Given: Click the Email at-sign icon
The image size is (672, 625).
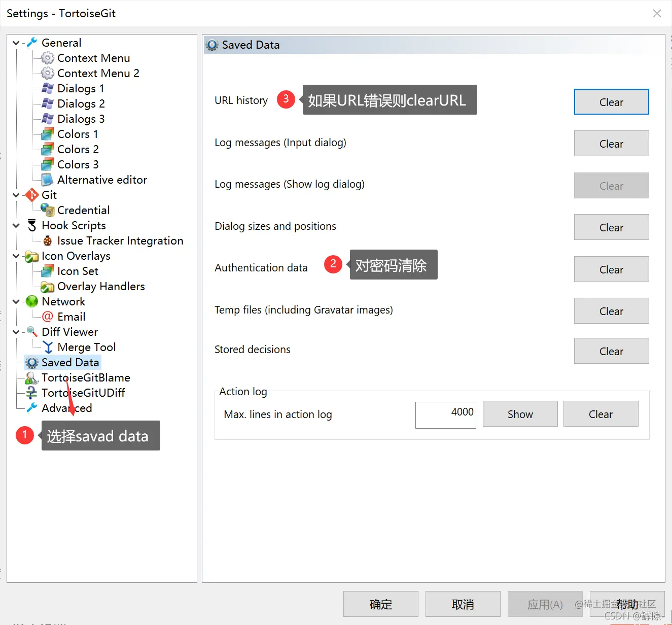Looking at the screenshot, I should point(48,317).
